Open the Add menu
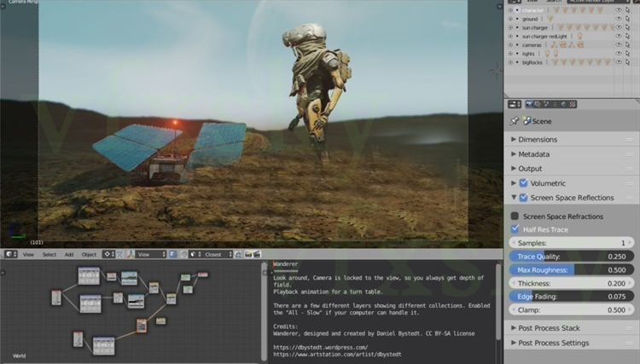 [69, 254]
